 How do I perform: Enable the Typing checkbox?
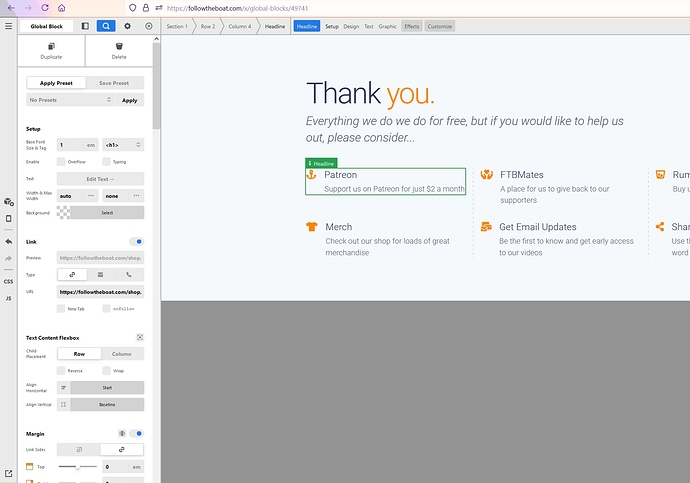click(x=106, y=161)
